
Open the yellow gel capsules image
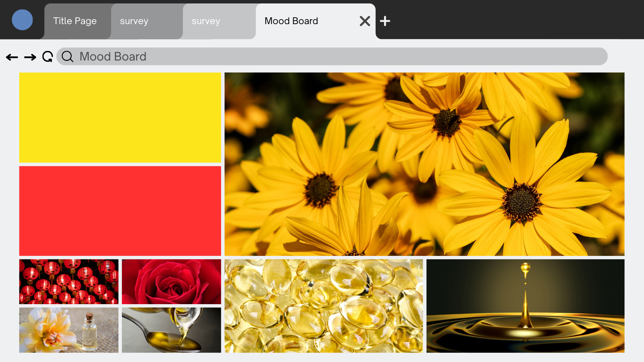pyautogui.click(x=324, y=306)
